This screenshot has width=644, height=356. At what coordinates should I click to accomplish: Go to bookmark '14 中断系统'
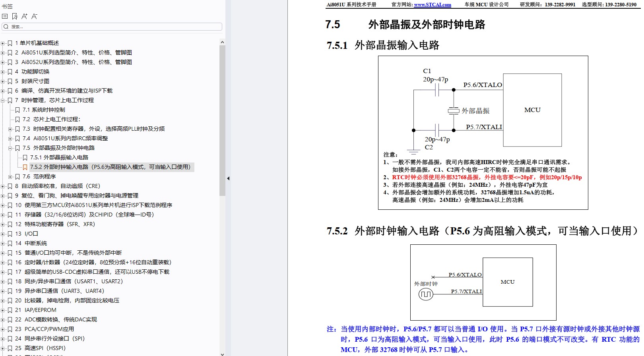tap(31, 243)
